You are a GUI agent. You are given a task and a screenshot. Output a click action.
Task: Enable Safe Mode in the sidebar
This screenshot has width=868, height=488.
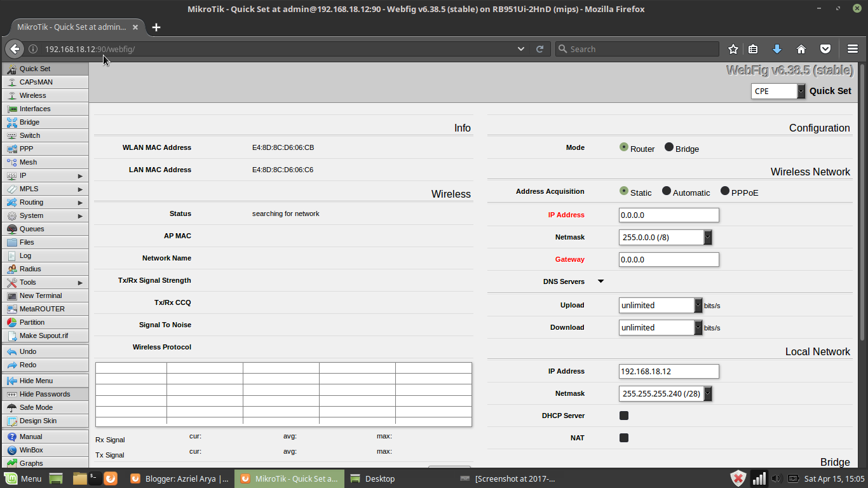pos(44,407)
